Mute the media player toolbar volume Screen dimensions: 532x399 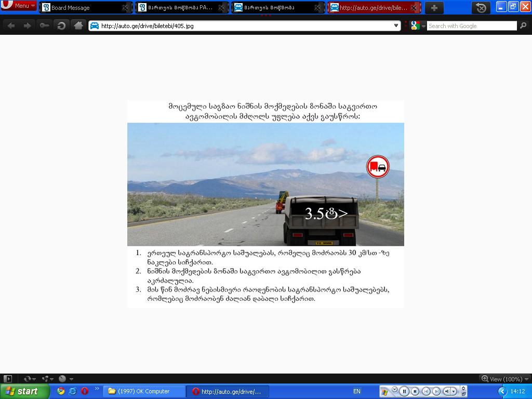tap(447, 392)
